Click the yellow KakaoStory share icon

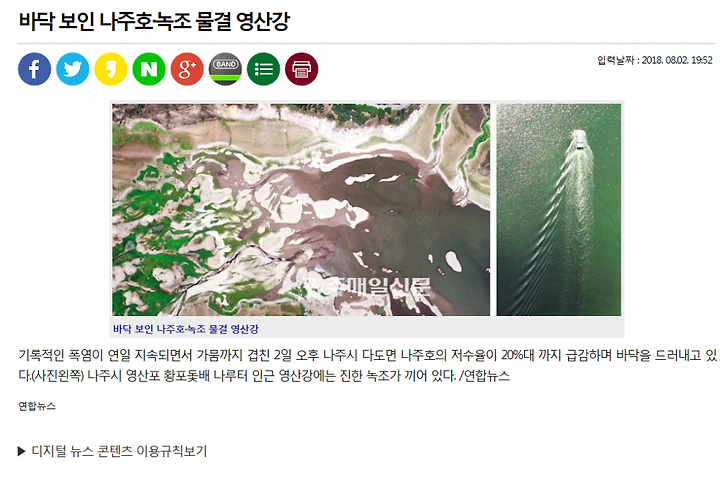click(x=111, y=69)
